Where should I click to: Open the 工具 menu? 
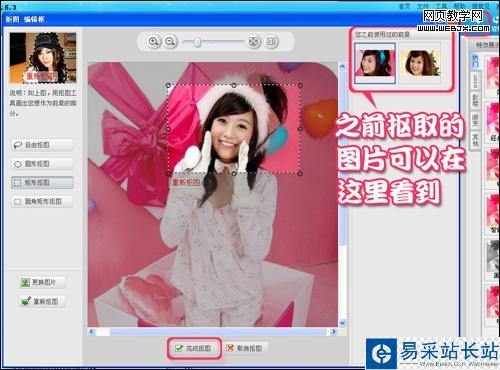(x=441, y=6)
